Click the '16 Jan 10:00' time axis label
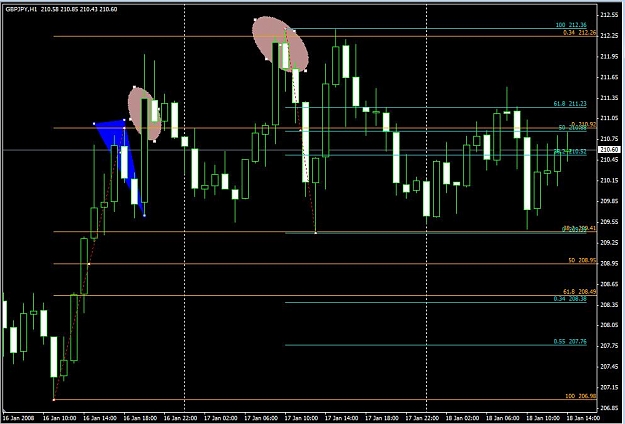The image size is (625, 424). click(61, 418)
